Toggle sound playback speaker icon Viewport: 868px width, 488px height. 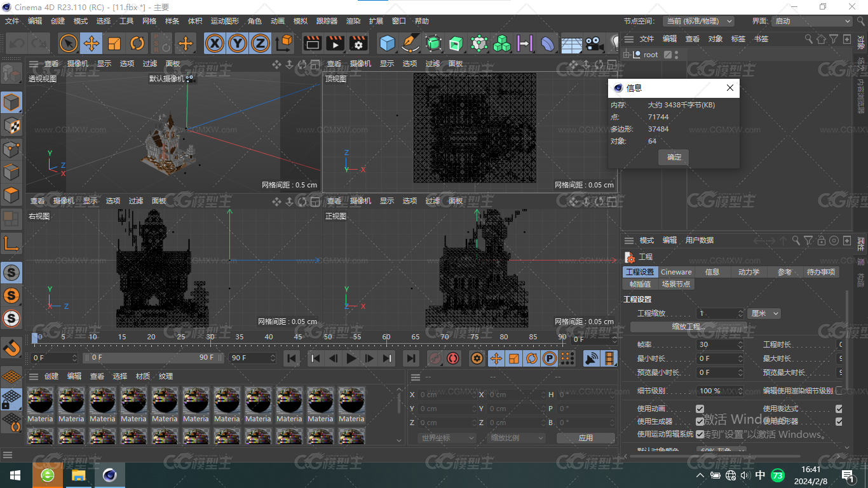tap(592, 358)
